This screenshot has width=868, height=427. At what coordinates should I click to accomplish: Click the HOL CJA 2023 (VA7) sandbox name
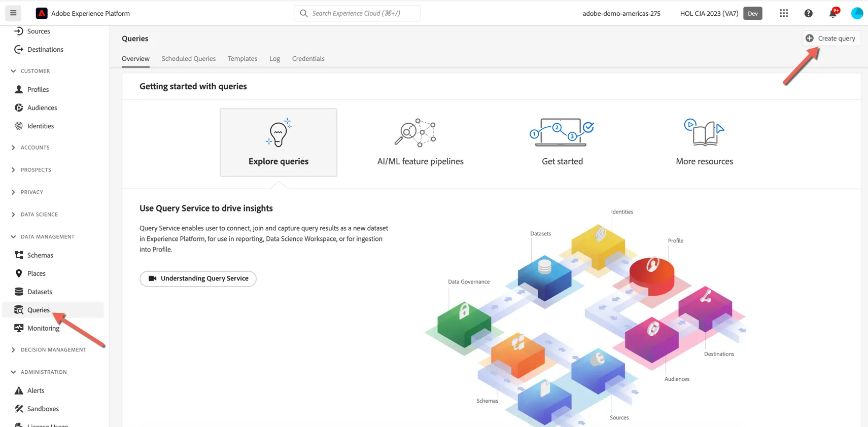(x=709, y=14)
